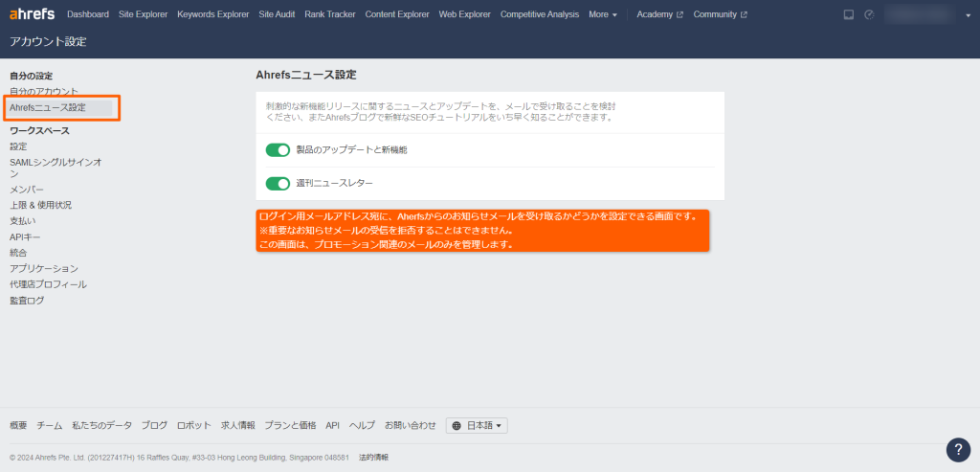This screenshot has height=472, width=980.
Task: Click the Community external link icon
Action: 744,14
